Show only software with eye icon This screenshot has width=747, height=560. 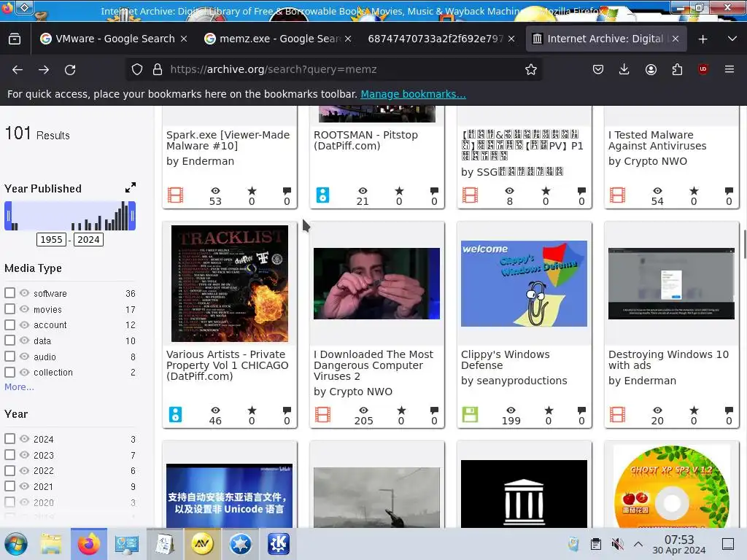[24, 293]
